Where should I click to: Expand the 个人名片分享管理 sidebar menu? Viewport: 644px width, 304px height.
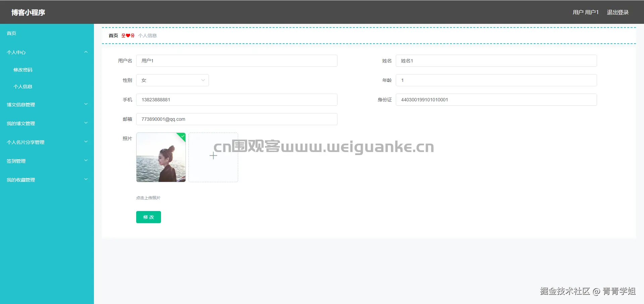tap(47, 142)
